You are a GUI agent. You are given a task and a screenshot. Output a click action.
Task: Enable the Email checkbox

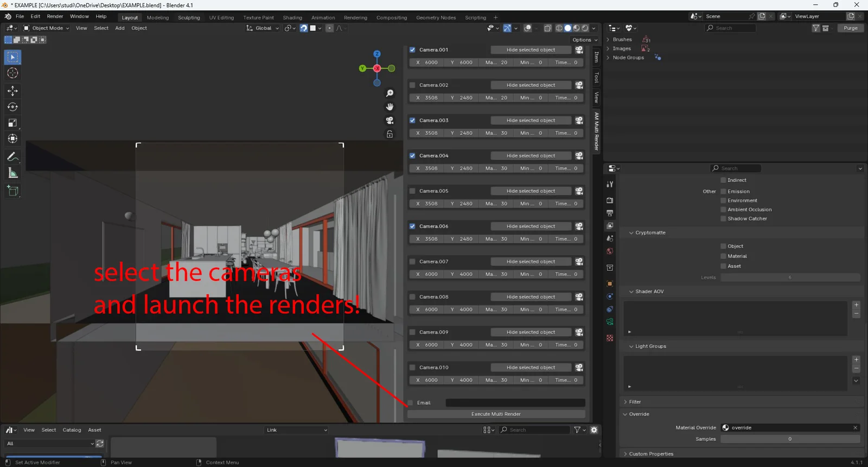pyautogui.click(x=411, y=403)
